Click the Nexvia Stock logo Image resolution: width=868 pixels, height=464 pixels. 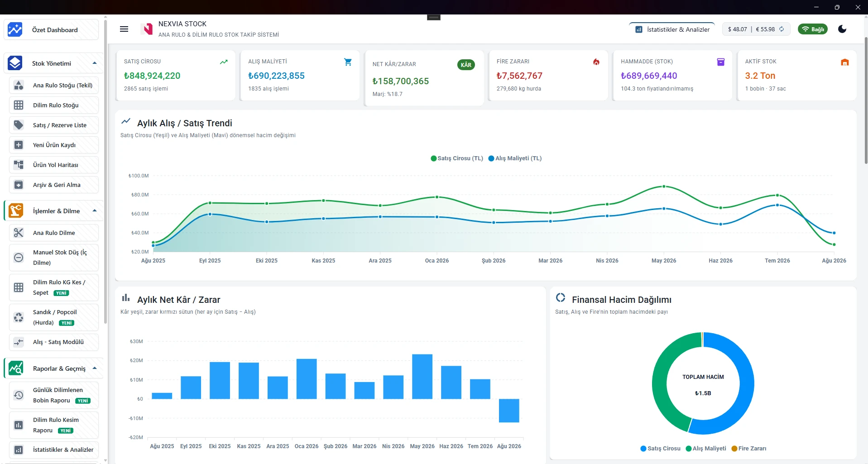point(147,29)
